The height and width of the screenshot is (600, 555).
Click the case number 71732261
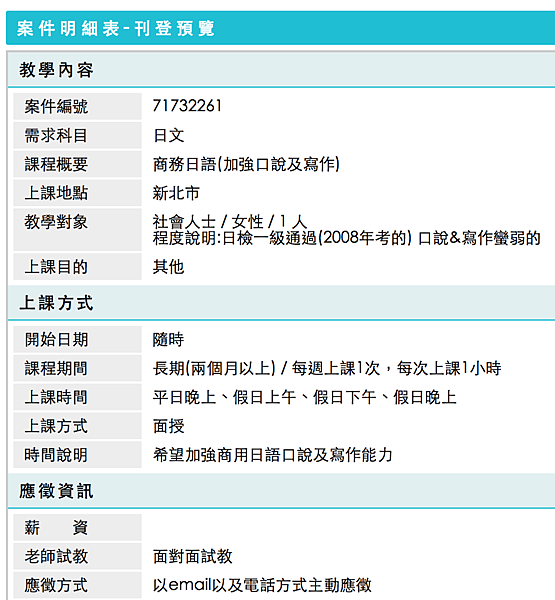click(x=187, y=106)
